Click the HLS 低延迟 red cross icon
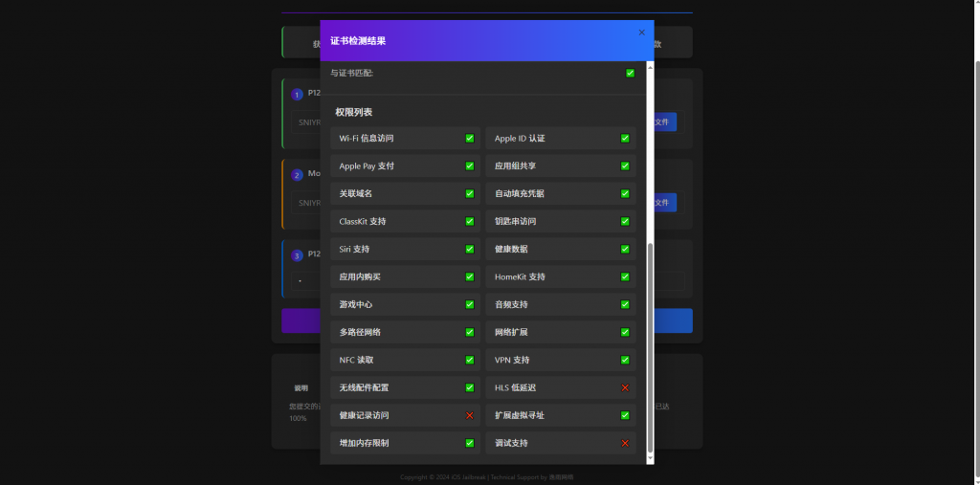Viewport: 980px width, 485px height. pos(624,387)
